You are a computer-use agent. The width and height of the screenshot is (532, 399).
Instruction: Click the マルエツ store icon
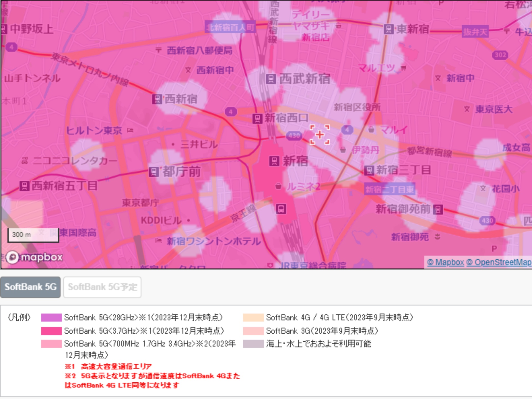[404, 68]
